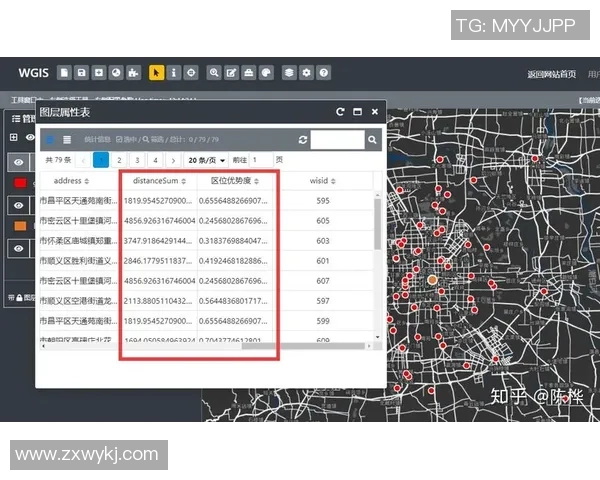This screenshot has width=600, height=480.
Task: Go to page 4 of the table
Action: coord(155,160)
